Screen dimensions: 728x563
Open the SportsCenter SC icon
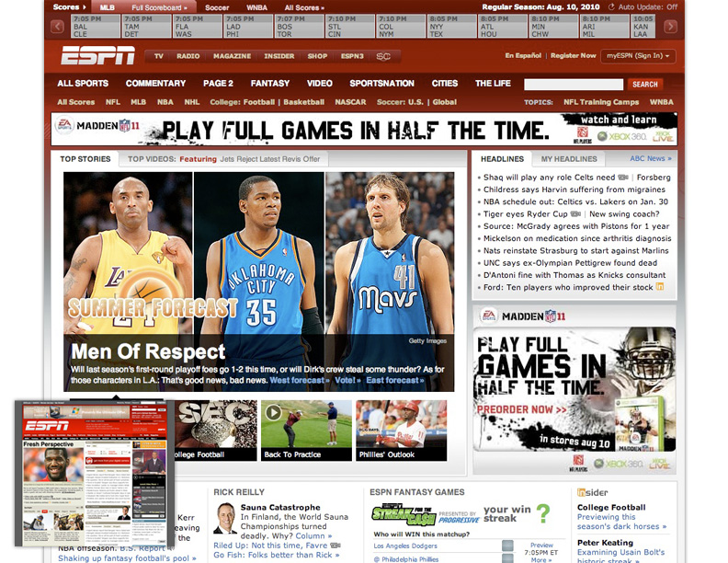coord(383,56)
